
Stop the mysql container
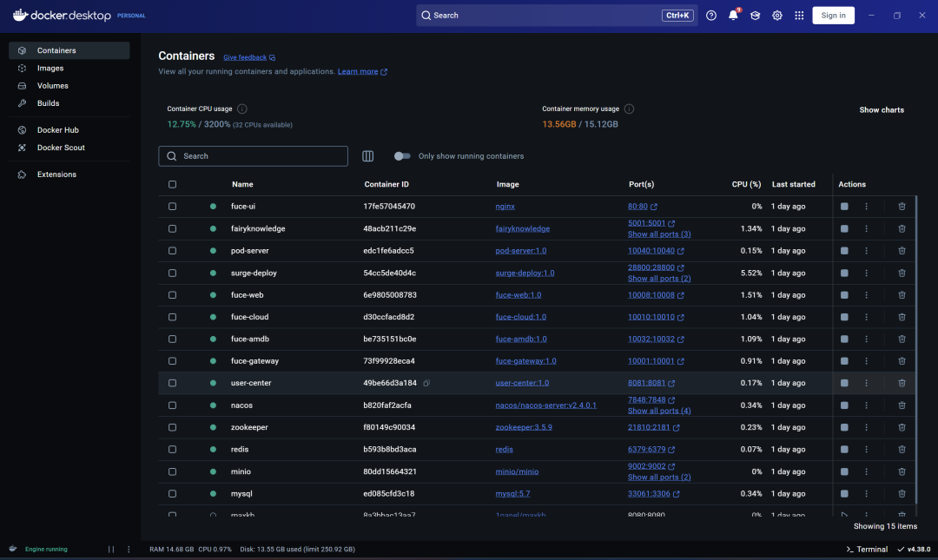844,494
